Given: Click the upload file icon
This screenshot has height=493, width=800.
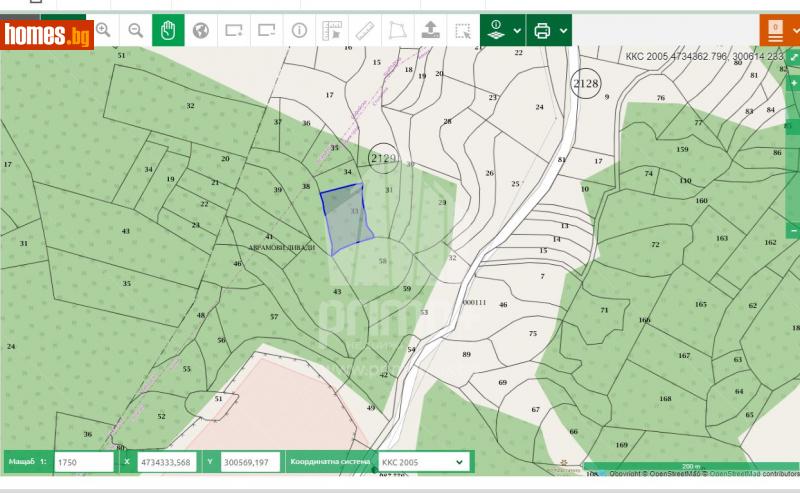Looking at the screenshot, I should tap(430, 30).
